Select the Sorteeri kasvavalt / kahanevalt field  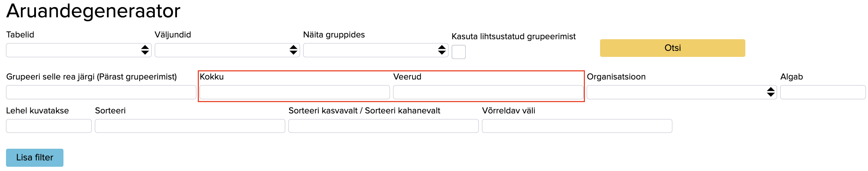(x=383, y=126)
